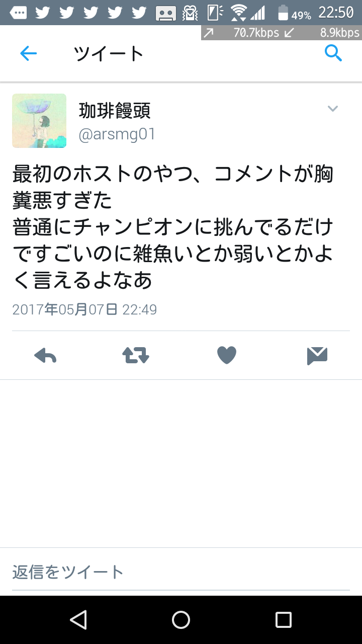This screenshot has height=644, width=362.
Task: Open the @arsmg01 handle link
Action: click(117, 134)
